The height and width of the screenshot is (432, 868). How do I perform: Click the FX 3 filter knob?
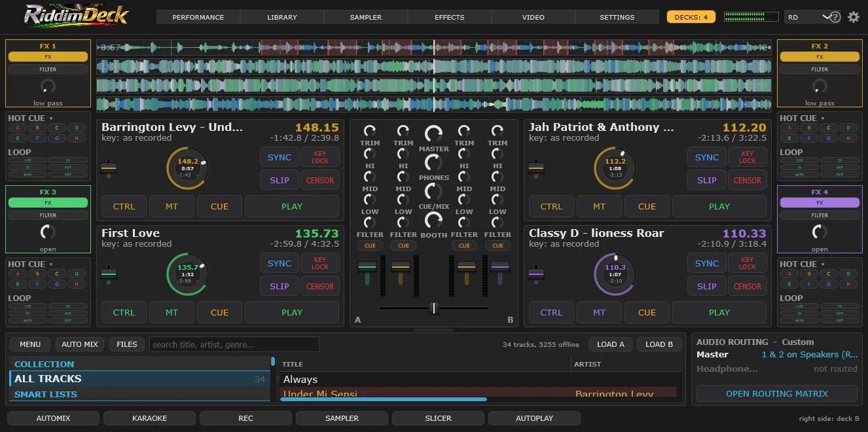click(x=48, y=232)
